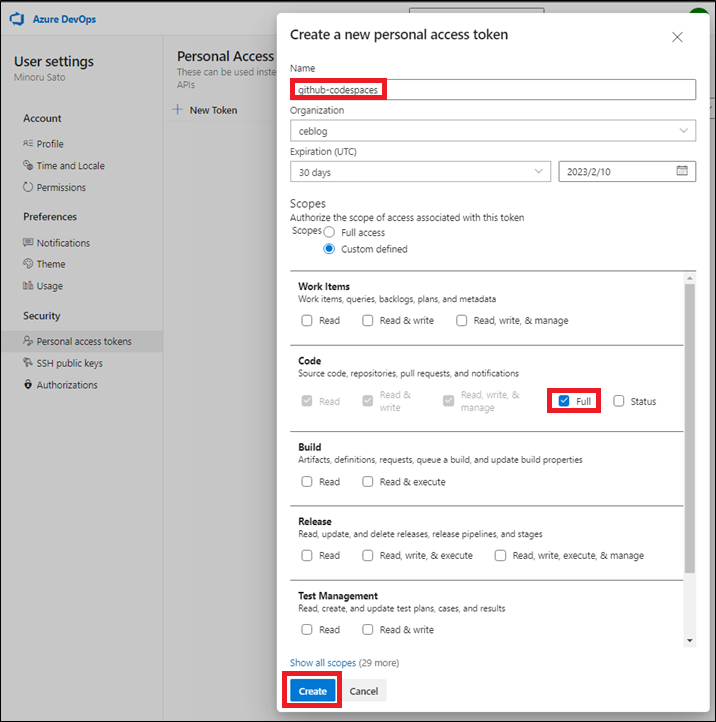This screenshot has width=716, height=722.
Task: Click Show all scopes link
Action: coord(323,662)
